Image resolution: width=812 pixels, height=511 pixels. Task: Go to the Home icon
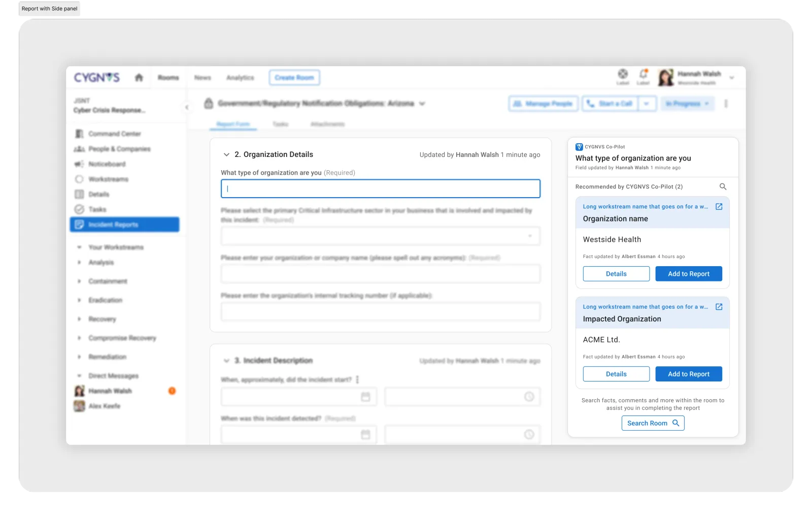point(139,78)
